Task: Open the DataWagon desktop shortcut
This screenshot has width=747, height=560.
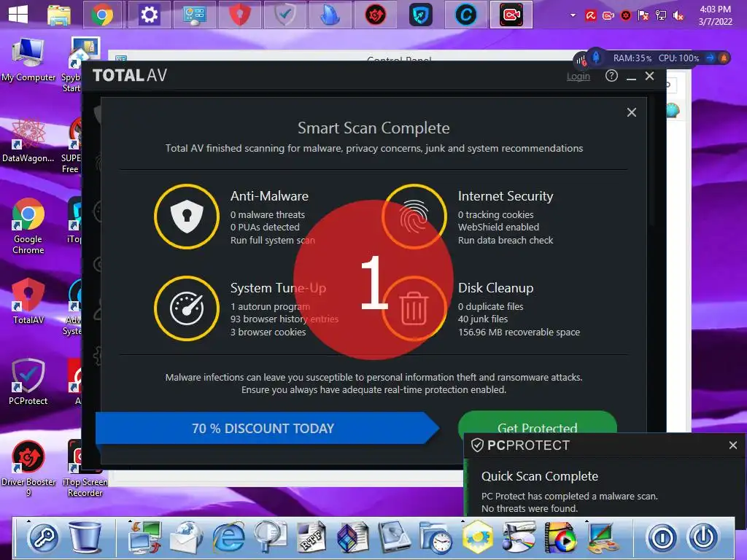Action: pyautogui.click(x=28, y=141)
